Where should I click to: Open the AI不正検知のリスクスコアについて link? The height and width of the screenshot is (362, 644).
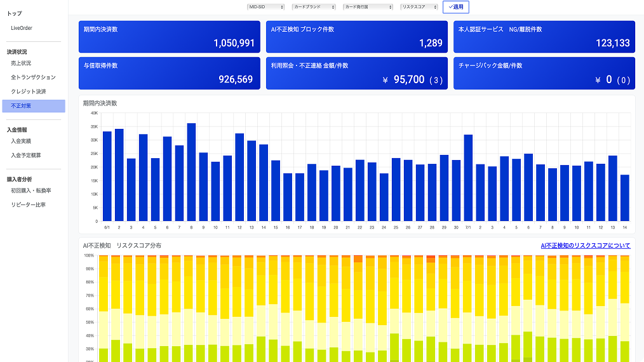585,245
